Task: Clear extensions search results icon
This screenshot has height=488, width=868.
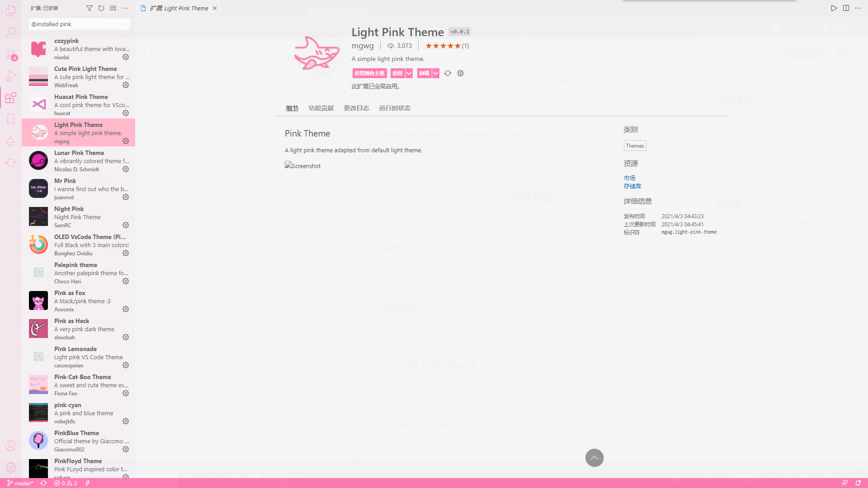Action: pos(113,8)
